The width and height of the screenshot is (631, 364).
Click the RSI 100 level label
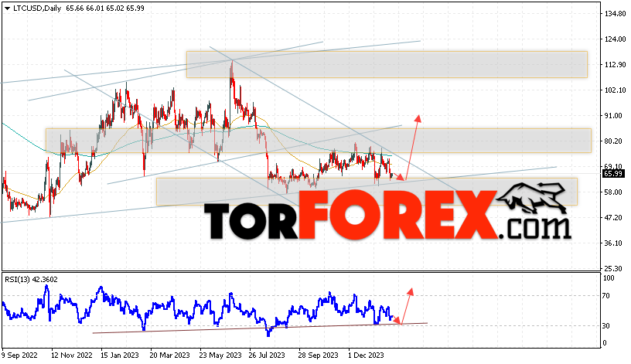point(609,278)
